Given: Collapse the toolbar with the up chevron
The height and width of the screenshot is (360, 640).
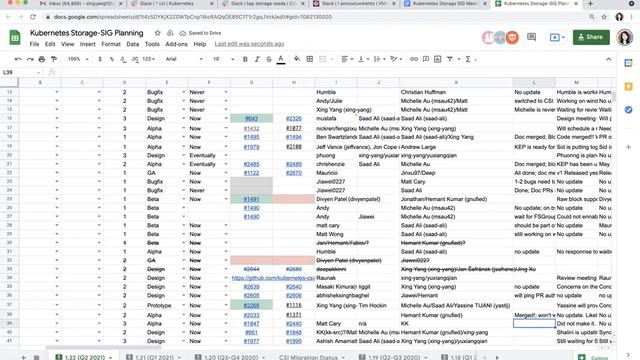Looking at the screenshot, I should pos(609,59).
